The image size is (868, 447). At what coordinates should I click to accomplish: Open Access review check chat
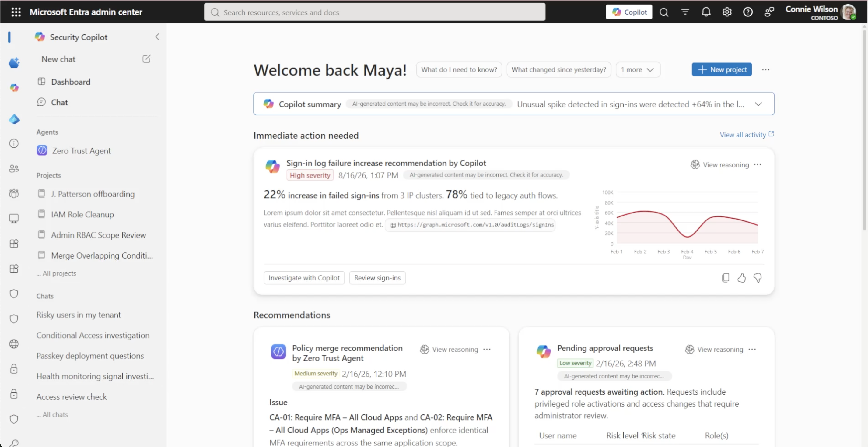[72, 397]
